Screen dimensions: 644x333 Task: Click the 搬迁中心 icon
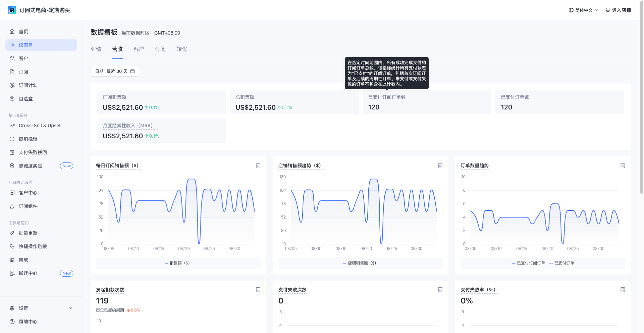tap(12, 273)
